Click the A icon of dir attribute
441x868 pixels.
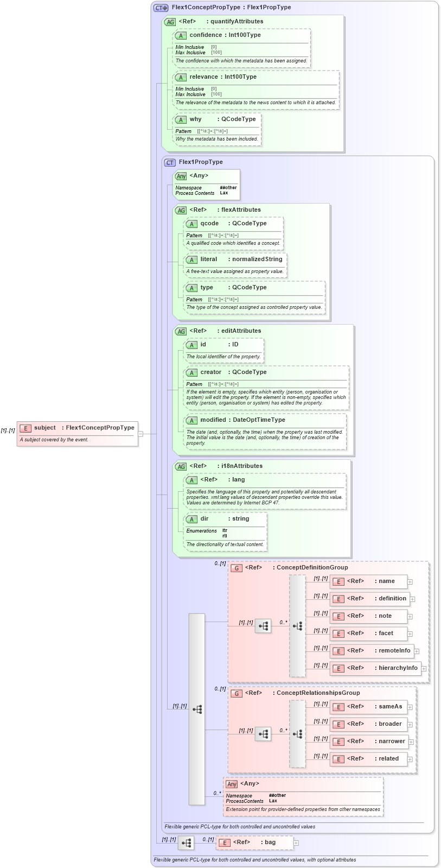[x=191, y=519]
